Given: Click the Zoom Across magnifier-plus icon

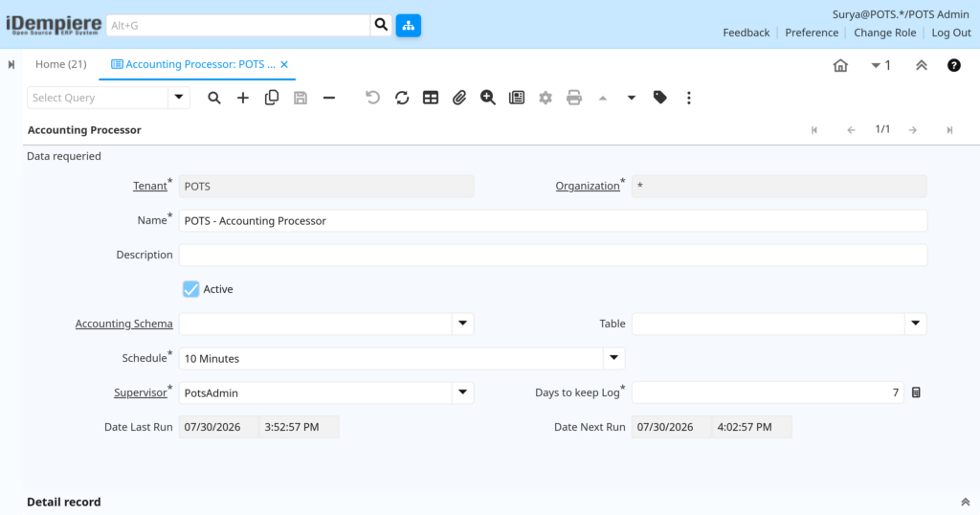Looking at the screenshot, I should point(488,98).
